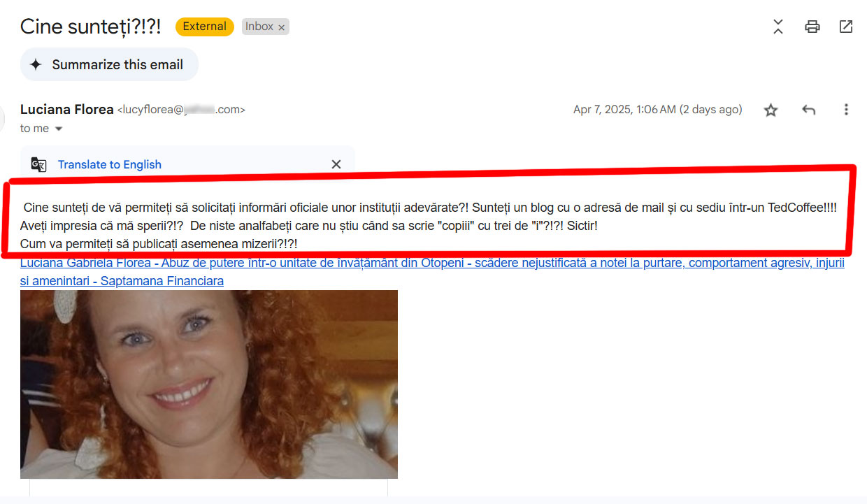Reply to the email with the arrow icon
The height and width of the screenshot is (504, 867).
(x=808, y=110)
